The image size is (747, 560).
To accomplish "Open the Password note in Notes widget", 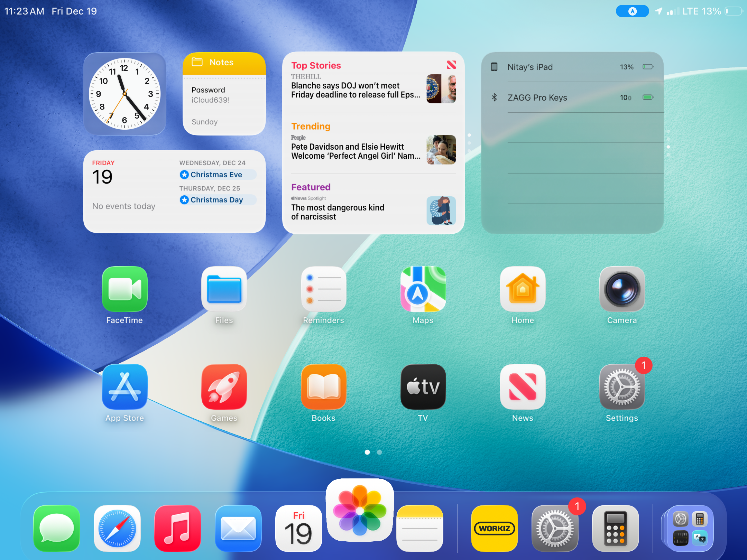I will click(x=224, y=95).
